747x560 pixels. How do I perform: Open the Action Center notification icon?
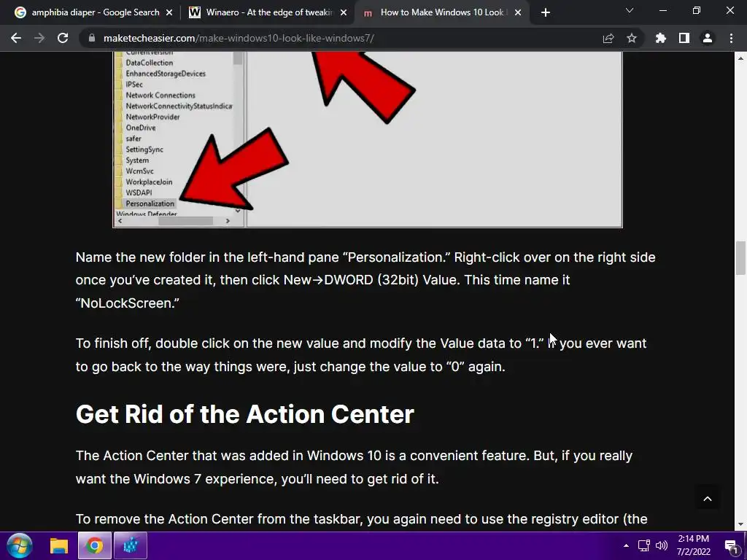pos(731,546)
